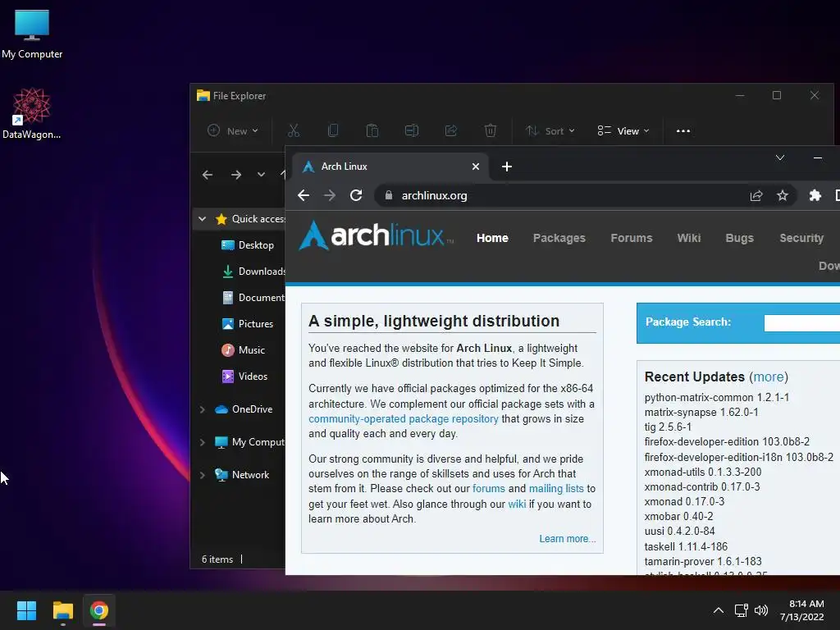Click the volume speaker tray icon

[x=760, y=610]
